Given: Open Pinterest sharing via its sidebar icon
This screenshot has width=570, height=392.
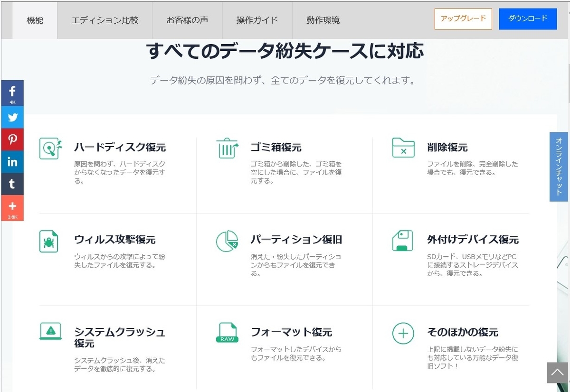Looking at the screenshot, I should [12, 139].
